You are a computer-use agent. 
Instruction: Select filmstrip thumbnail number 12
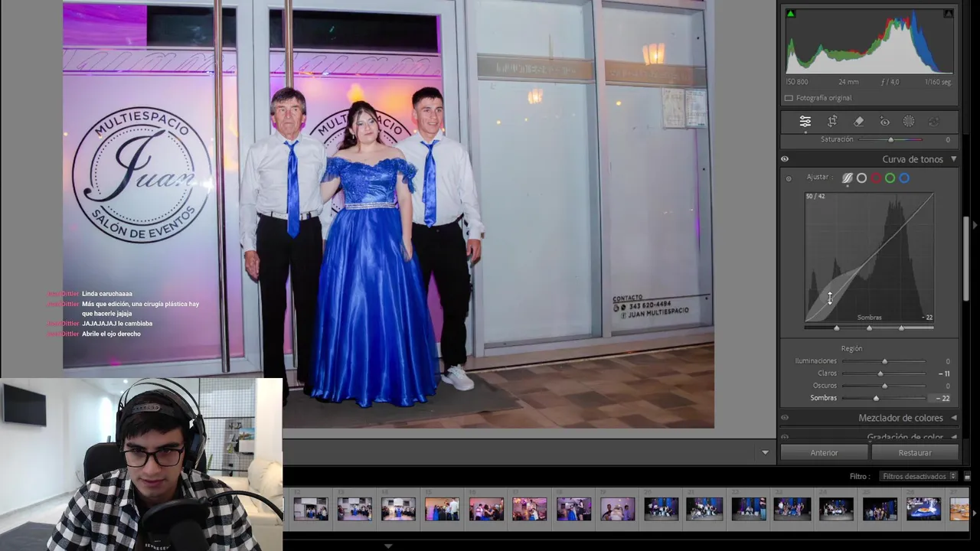pos(311,509)
